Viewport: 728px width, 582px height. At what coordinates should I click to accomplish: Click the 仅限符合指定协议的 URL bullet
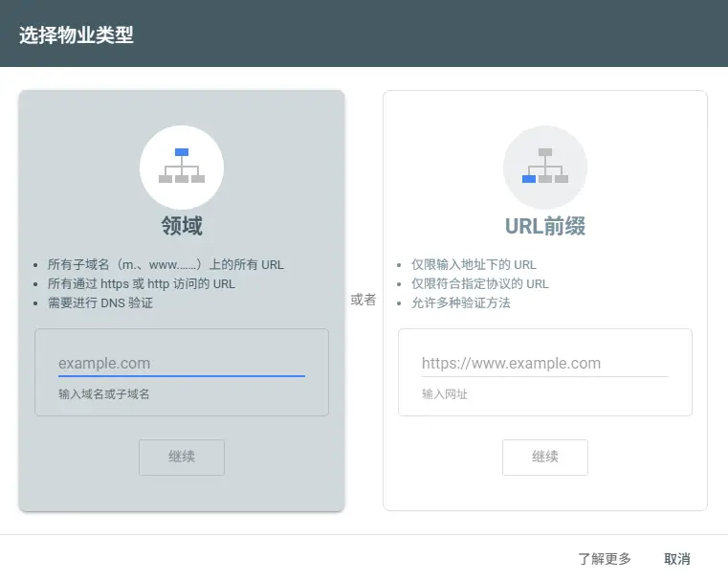(x=480, y=284)
